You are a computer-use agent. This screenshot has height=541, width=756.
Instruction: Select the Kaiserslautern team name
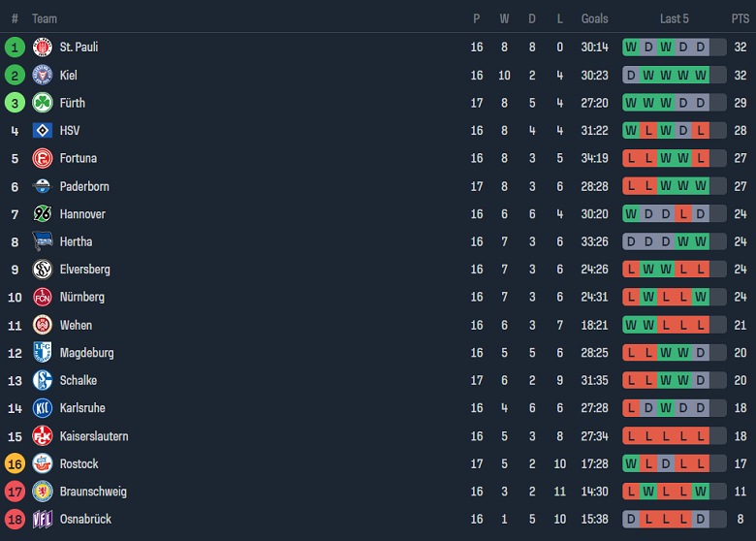94,436
